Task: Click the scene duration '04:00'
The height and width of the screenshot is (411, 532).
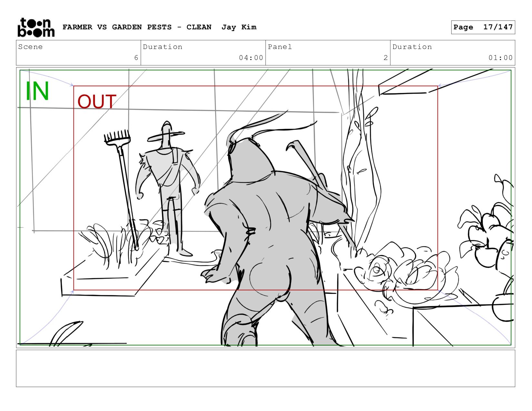Action: pos(251,58)
